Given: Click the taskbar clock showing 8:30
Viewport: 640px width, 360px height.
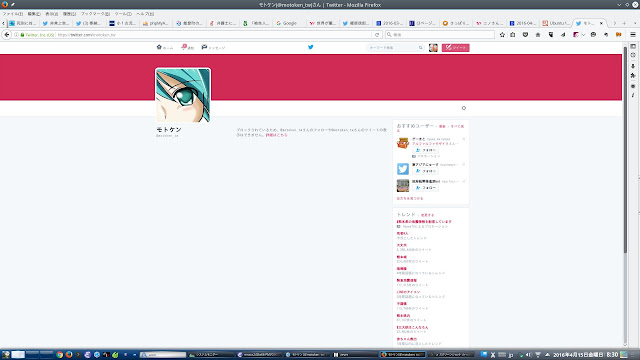Looking at the screenshot, I should [612, 355].
